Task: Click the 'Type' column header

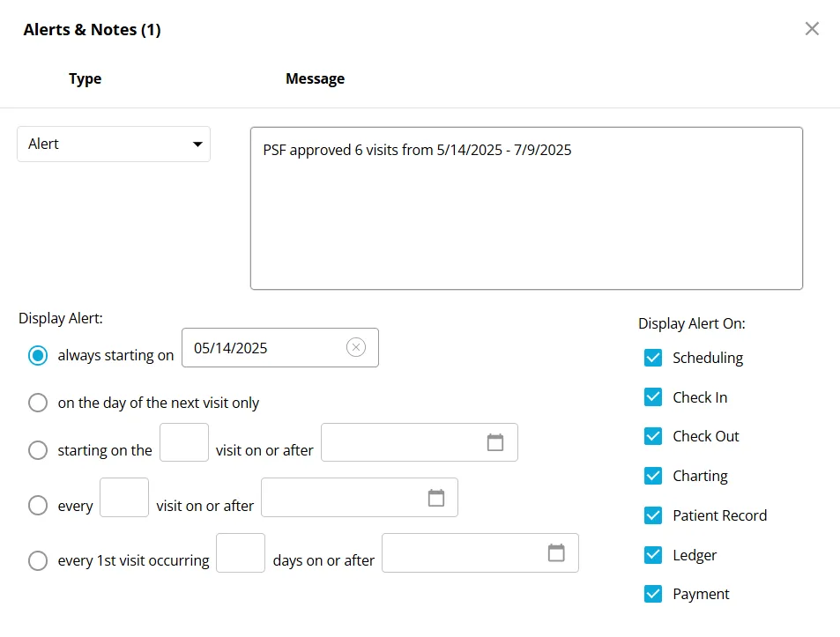Action: coord(85,78)
